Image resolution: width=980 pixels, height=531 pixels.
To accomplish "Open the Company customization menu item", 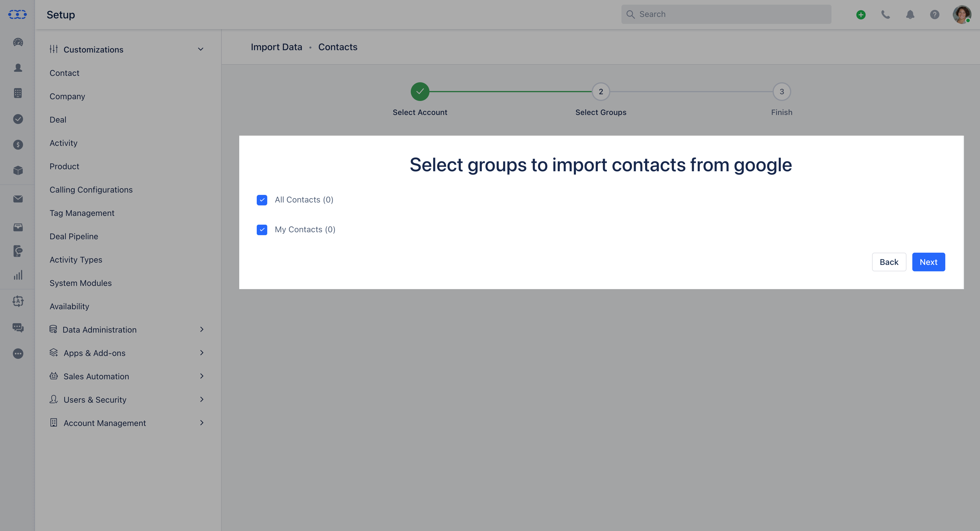I will click(x=67, y=96).
